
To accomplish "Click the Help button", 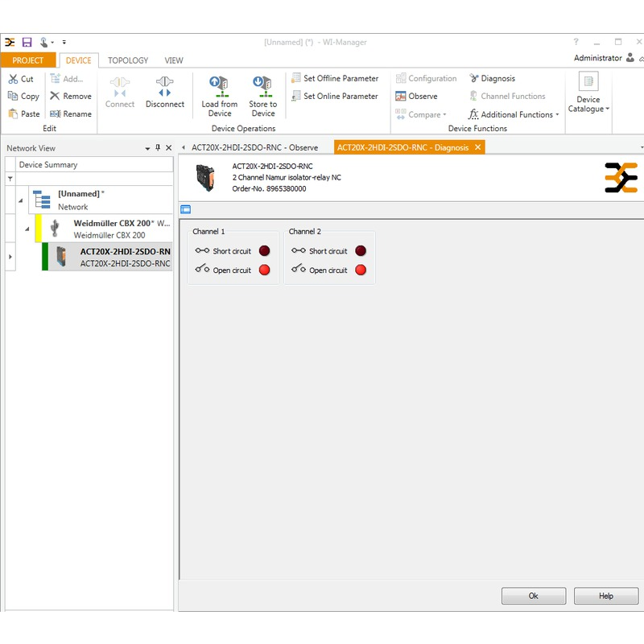I will tap(606, 596).
